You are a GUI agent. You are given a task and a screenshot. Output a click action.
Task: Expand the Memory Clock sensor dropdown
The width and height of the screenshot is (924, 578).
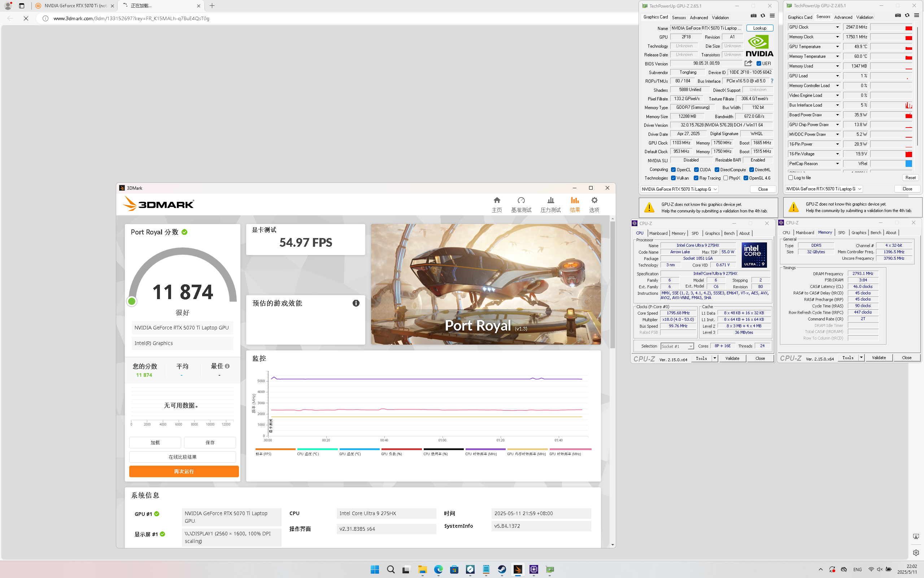[x=837, y=37]
